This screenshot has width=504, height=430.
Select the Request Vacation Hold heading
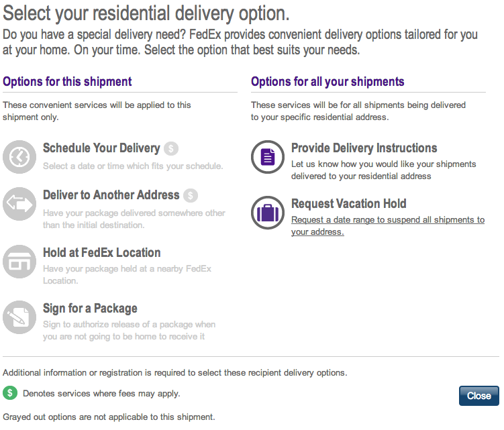click(x=349, y=204)
